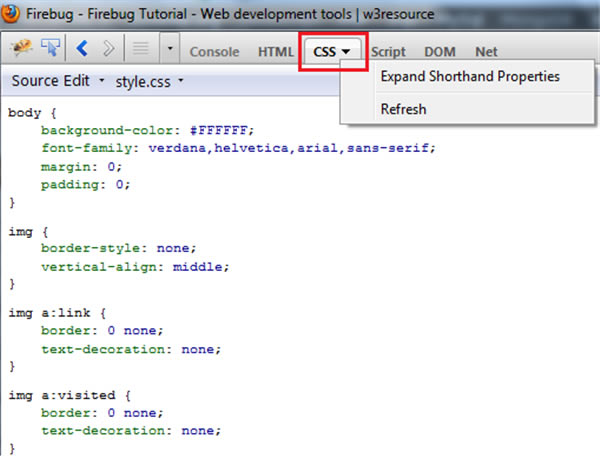Click the none value of border-style
Viewport: 600px width, 458px height.
point(173,248)
